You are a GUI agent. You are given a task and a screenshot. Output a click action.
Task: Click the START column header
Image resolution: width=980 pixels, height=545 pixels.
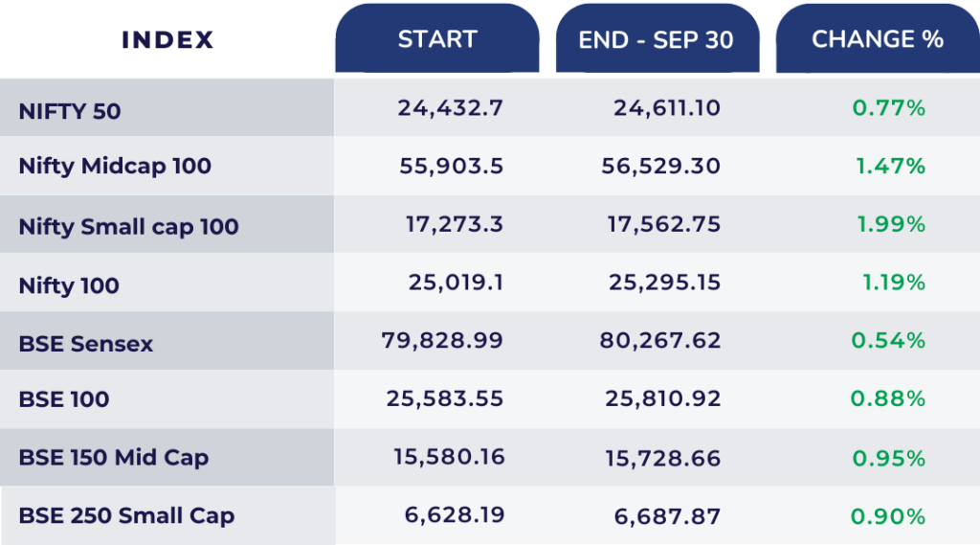tap(436, 39)
